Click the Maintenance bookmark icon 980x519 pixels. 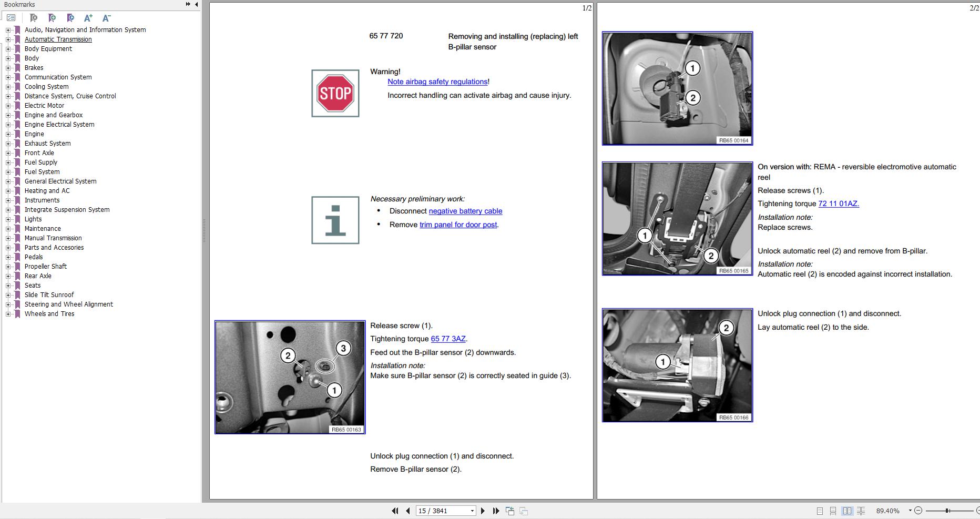coord(17,229)
